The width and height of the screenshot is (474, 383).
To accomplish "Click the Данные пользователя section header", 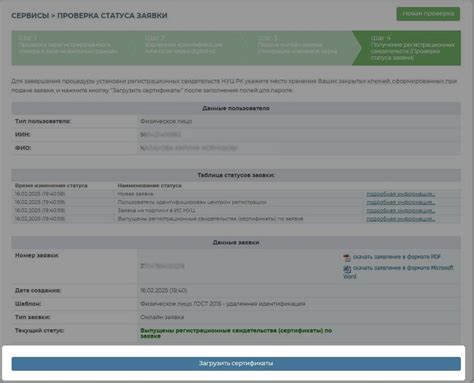I will pos(236,108).
